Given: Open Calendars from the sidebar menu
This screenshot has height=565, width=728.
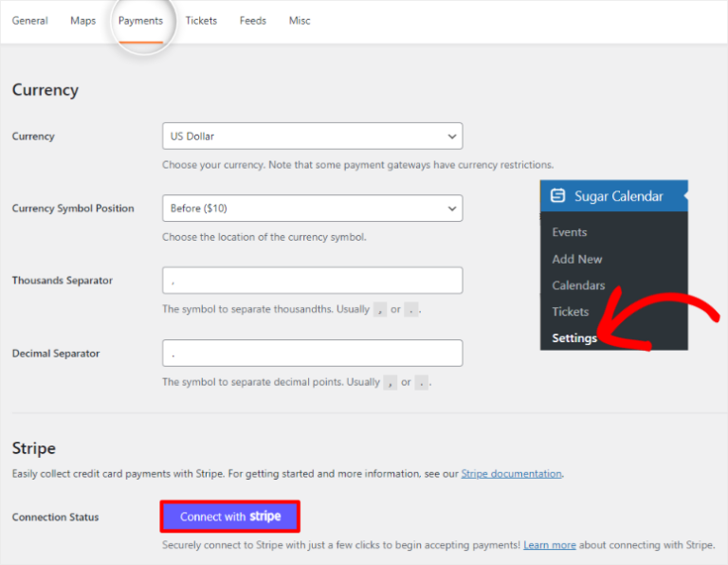Looking at the screenshot, I should click(x=578, y=285).
